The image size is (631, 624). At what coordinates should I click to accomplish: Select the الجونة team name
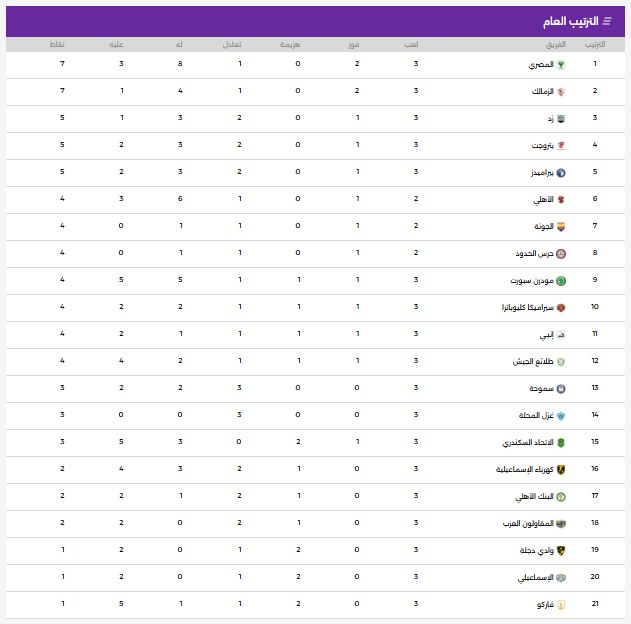pyautogui.click(x=544, y=227)
